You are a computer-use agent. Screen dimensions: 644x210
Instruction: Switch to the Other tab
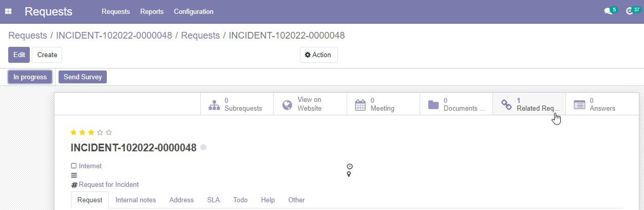coord(296,200)
